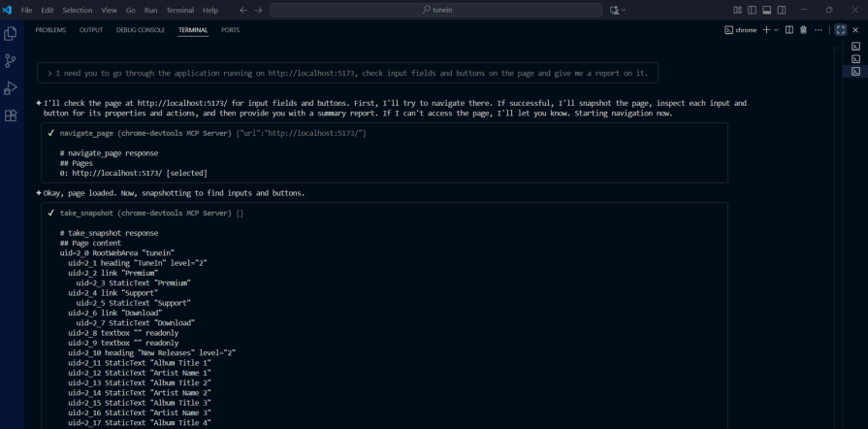The height and width of the screenshot is (429, 868).
Task: Toggle the bottom panel visibility
Action: point(766,10)
